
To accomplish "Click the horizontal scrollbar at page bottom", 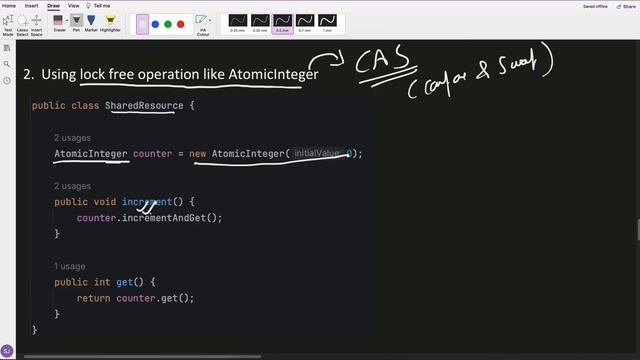I will [x=142, y=356].
